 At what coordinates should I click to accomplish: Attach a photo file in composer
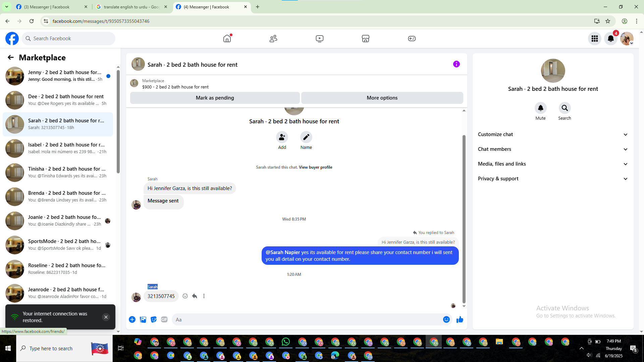[x=143, y=319]
